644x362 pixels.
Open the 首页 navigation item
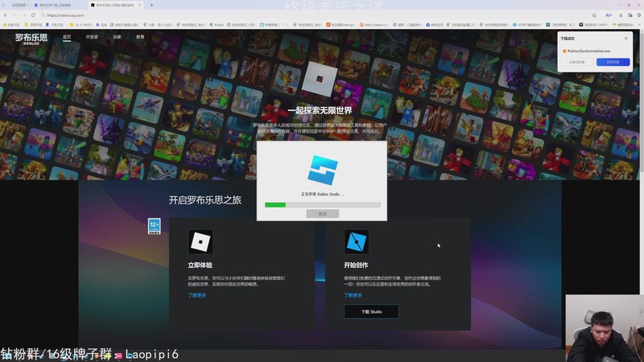coord(67,37)
